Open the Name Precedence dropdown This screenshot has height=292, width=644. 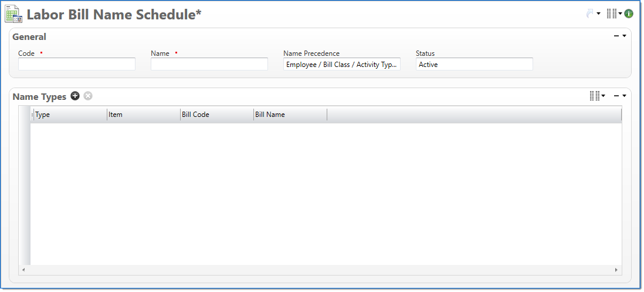click(x=341, y=65)
